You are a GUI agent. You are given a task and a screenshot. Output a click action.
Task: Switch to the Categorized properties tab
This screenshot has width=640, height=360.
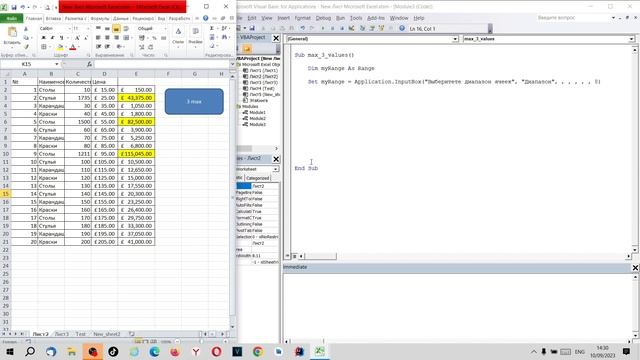pyautogui.click(x=258, y=178)
